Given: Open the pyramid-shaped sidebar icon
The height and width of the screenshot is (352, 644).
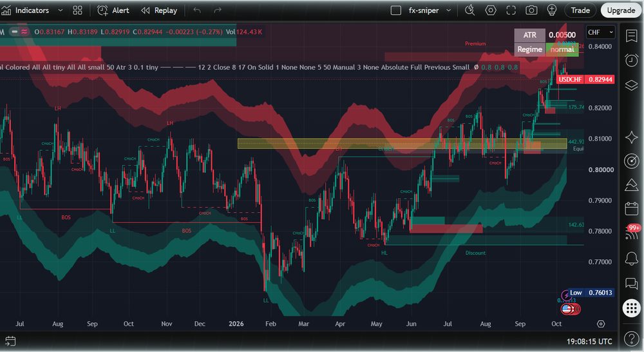Looking at the screenshot, I should tap(631, 185).
